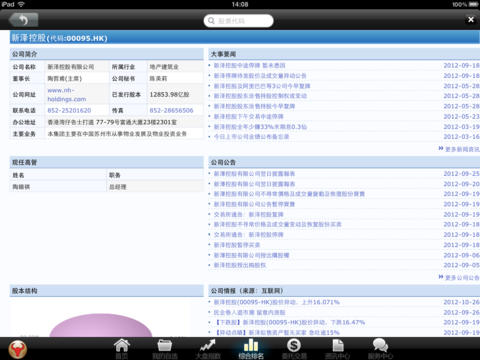
Task: Open the news about rising 16.071%
Action: coord(276,302)
